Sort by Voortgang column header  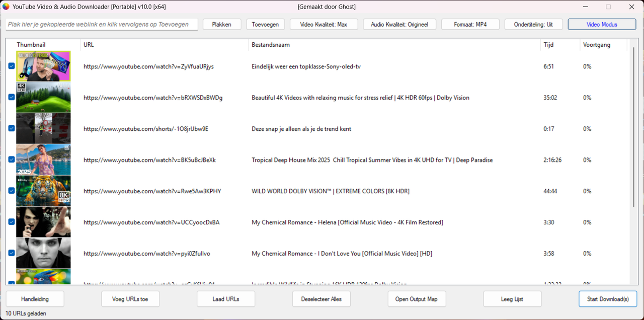click(603, 45)
